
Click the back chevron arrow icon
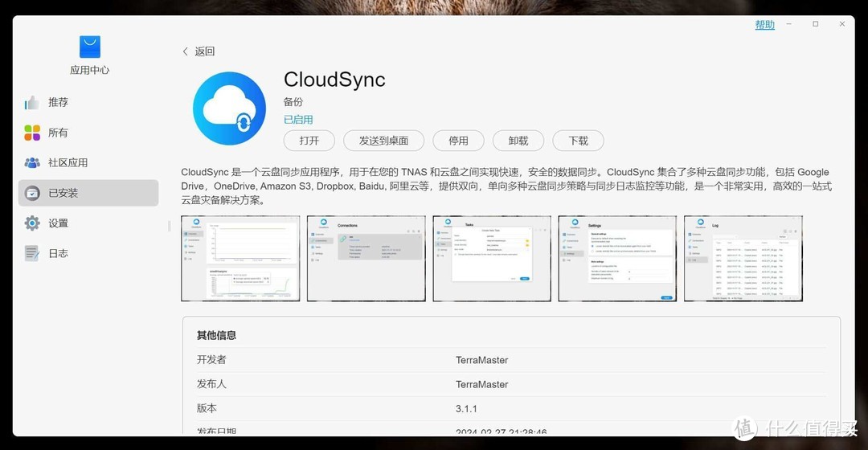[186, 51]
